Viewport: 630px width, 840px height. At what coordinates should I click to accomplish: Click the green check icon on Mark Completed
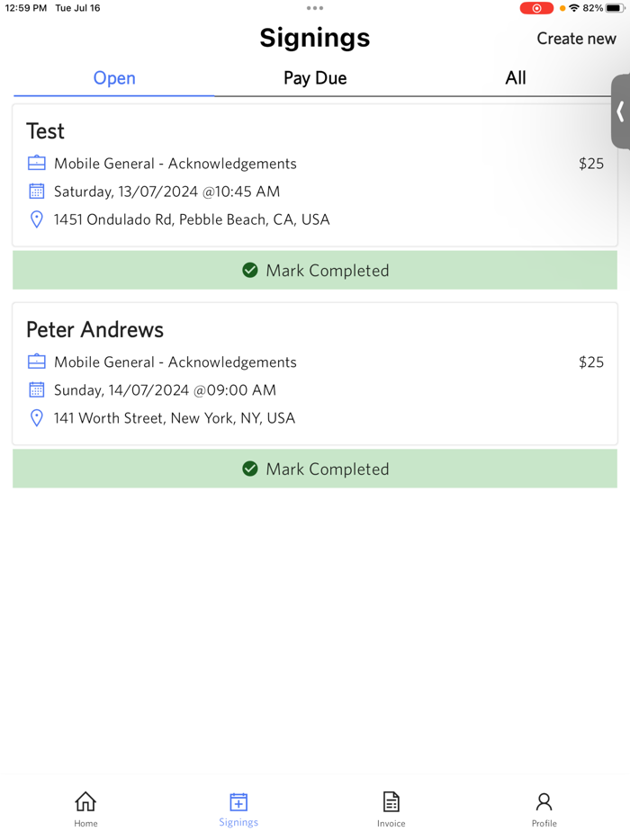coord(249,270)
